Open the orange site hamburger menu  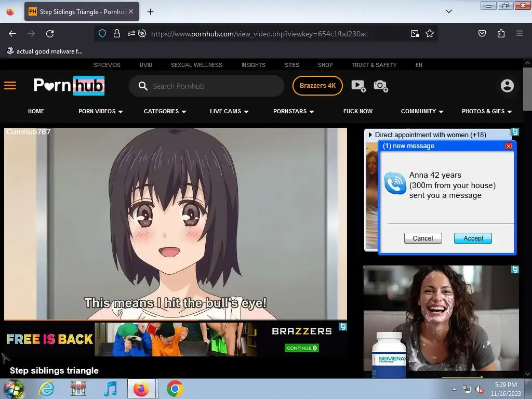click(10, 86)
